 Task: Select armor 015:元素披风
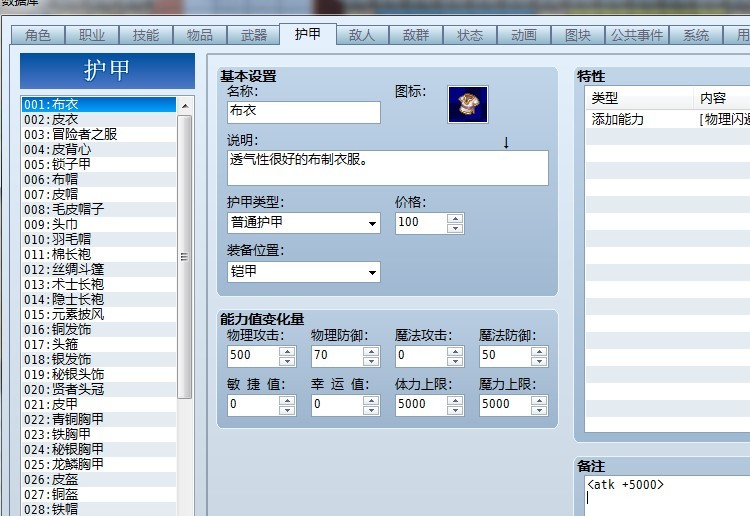(99, 314)
